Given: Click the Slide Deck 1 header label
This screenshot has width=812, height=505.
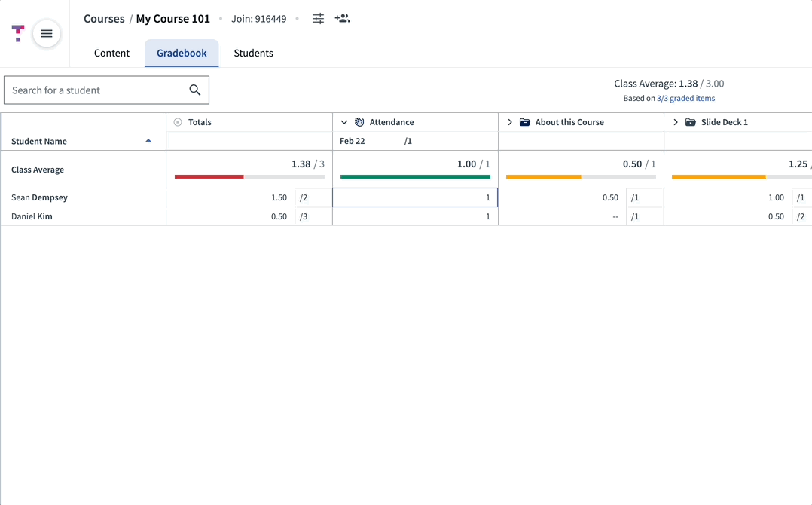Looking at the screenshot, I should point(725,122).
